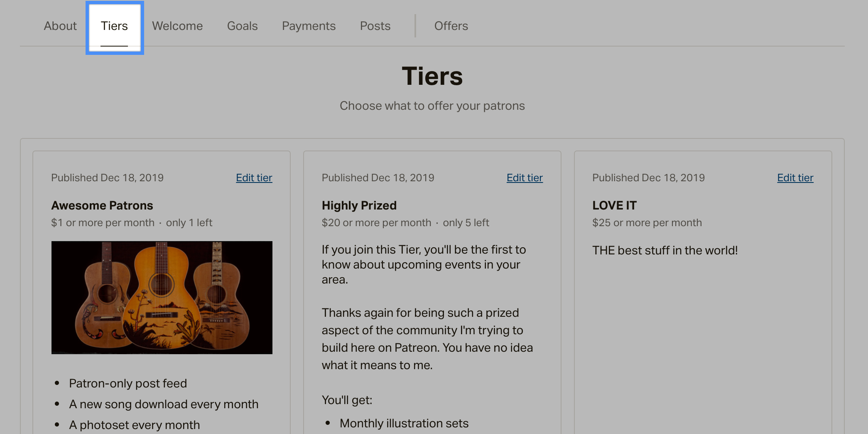Switch to the Welcome tab
Viewport: 868px width, 434px height.
coord(177,26)
